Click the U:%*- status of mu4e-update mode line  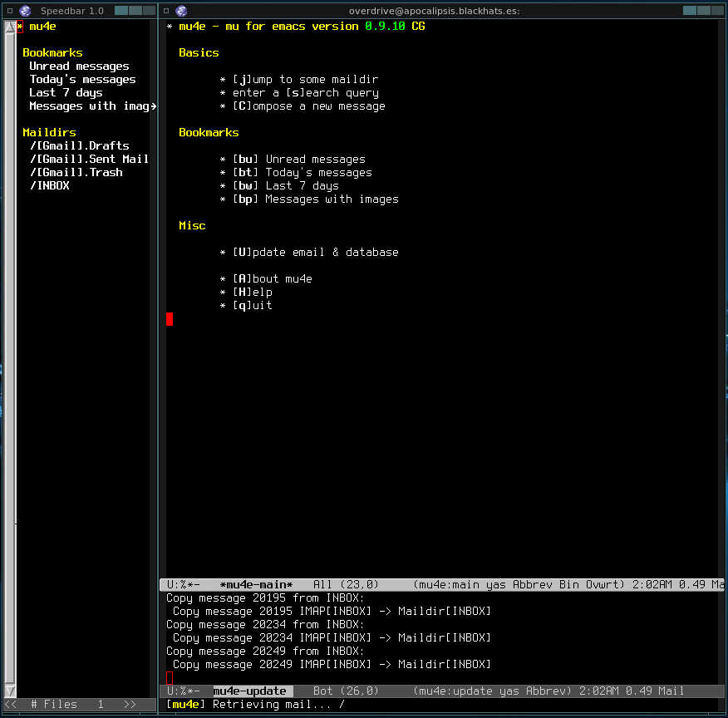tap(183, 691)
